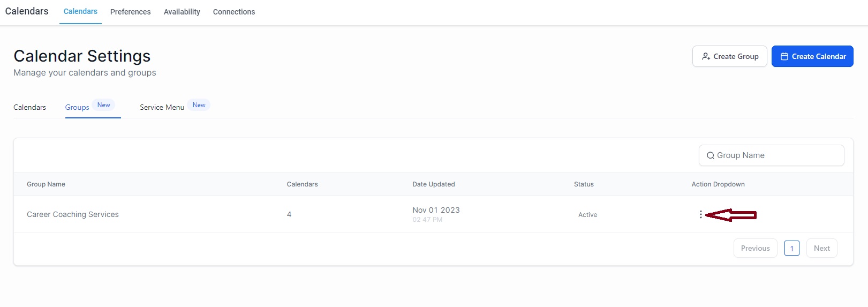Open the Service Menu sub-tab
Screen dimensions: 868x307
pyautogui.click(x=162, y=107)
